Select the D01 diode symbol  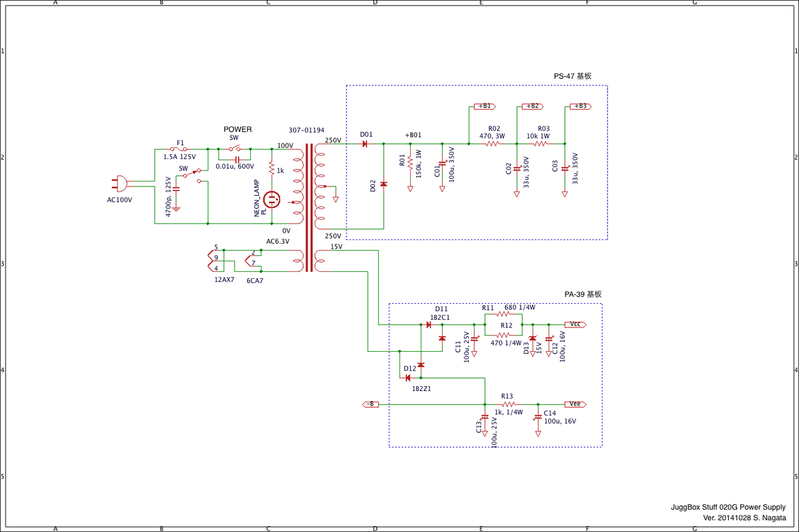[x=365, y=143]
